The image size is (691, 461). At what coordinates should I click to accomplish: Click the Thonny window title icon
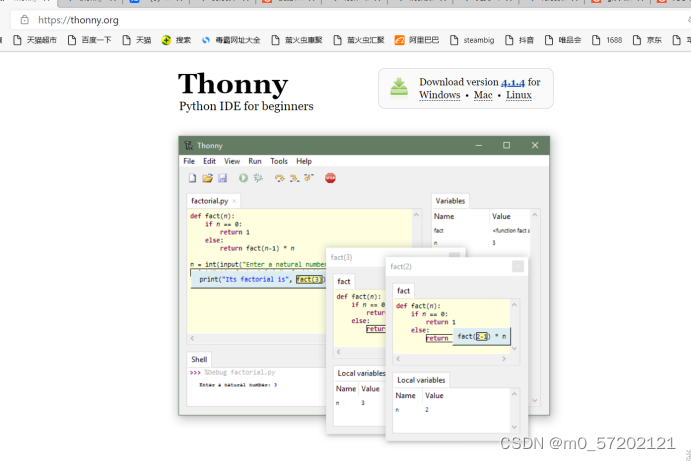(x=189, y=145)
